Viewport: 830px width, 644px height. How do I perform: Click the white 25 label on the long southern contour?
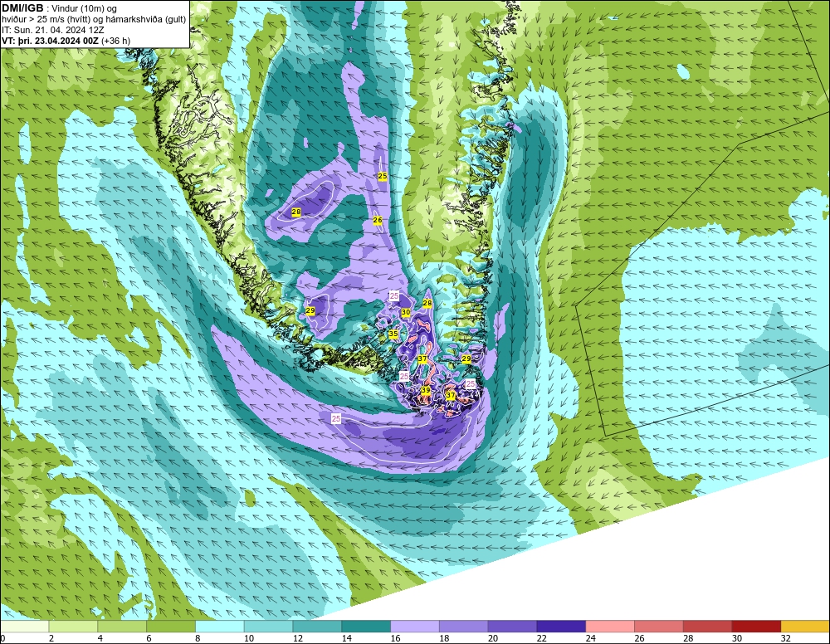pyautogui.click(x=336, y=418)
